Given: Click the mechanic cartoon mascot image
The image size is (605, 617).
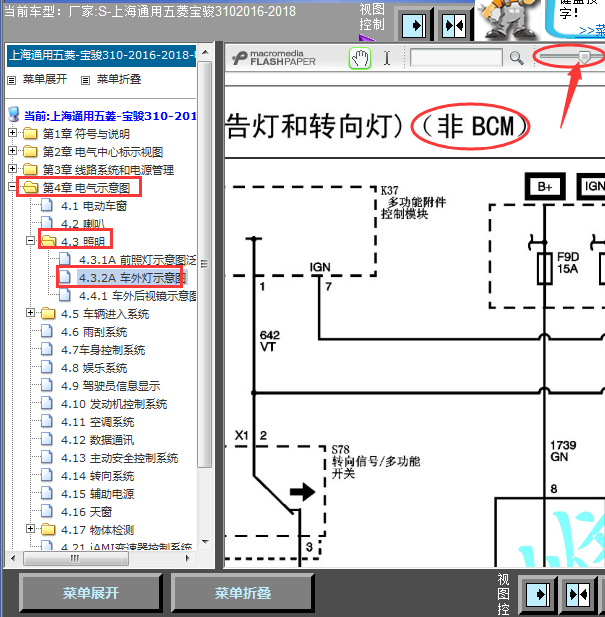Looking at the screenshot, I should pyautogui.click(x=507, y=19).
